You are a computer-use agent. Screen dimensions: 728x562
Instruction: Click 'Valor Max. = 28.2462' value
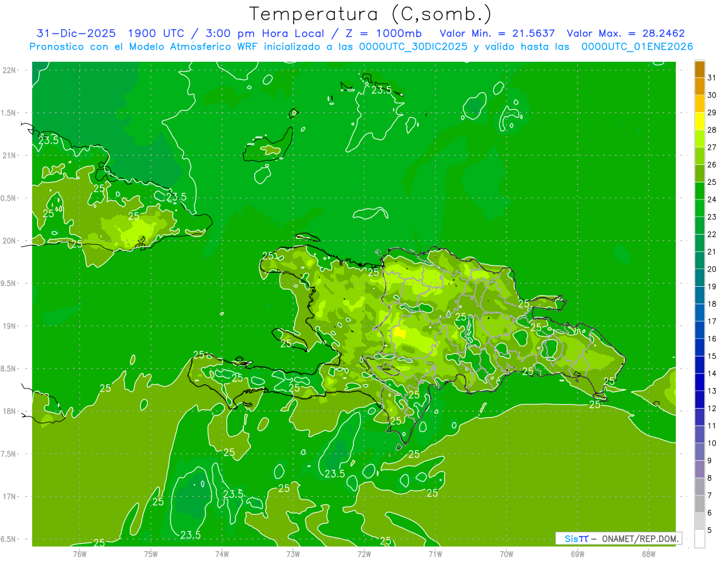(x=626, y=33)
